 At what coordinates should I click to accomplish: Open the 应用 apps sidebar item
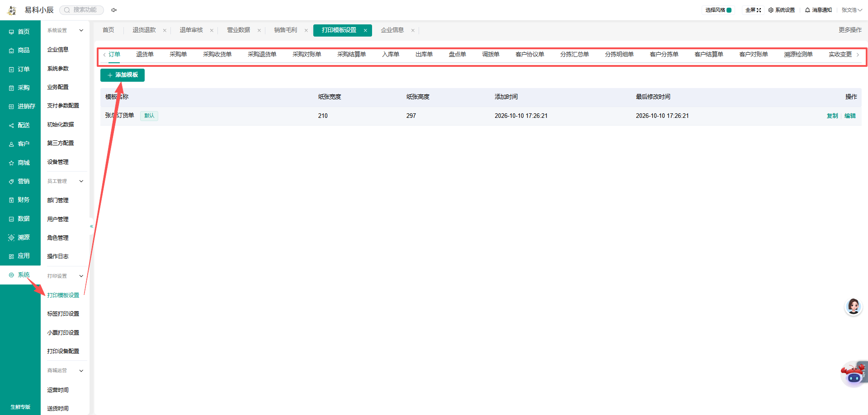tap(20, 256)
